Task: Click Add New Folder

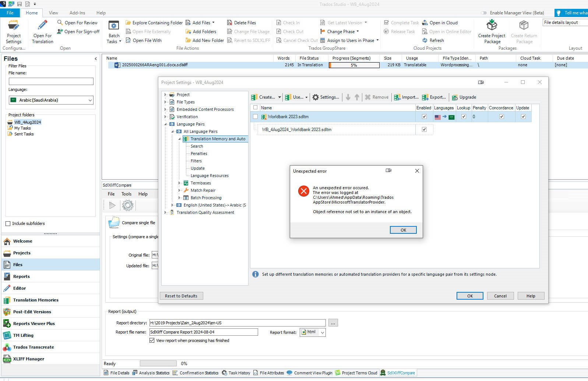Action: click(205, 40)
